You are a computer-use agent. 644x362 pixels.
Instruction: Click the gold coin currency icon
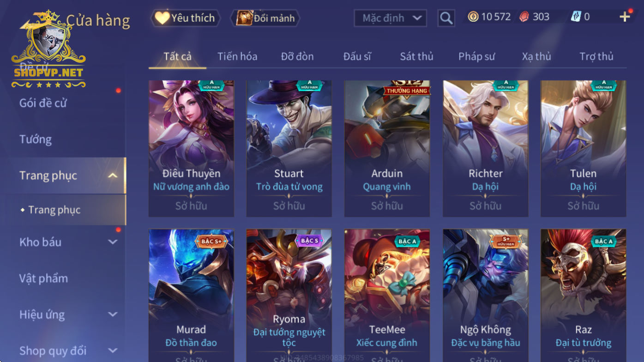click(473, 17)
